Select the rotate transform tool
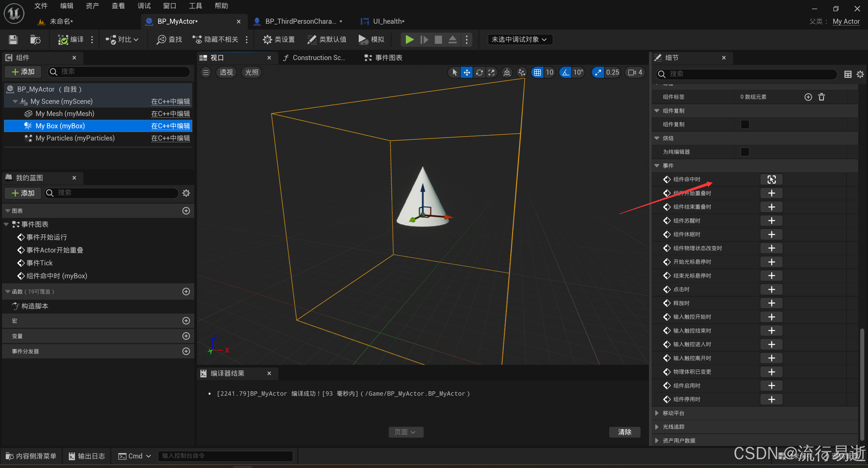 (479, 72)
